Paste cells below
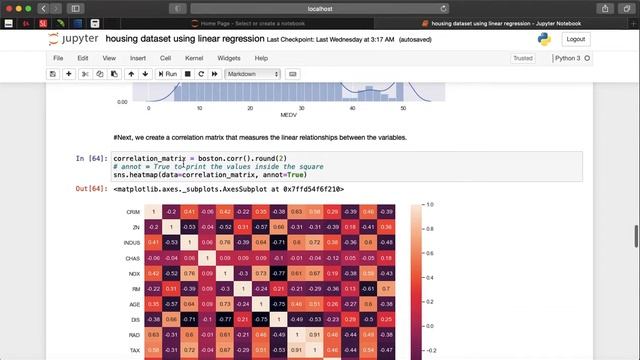Screen dimensions: 640x360 [114, 74]
